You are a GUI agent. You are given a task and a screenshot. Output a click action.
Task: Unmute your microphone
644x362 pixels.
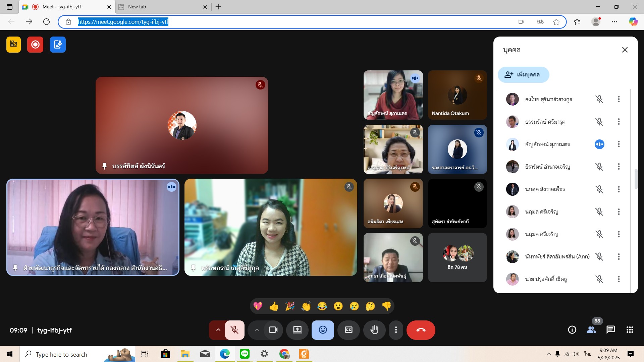235,330
